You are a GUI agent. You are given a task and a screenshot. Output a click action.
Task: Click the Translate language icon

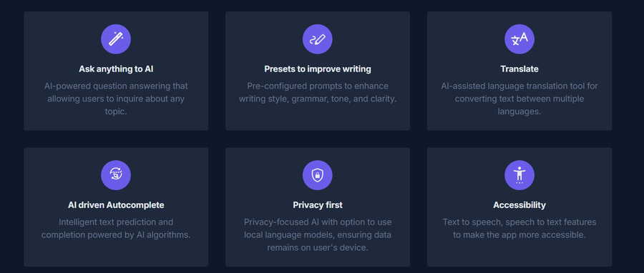click(x=519, y=39)
